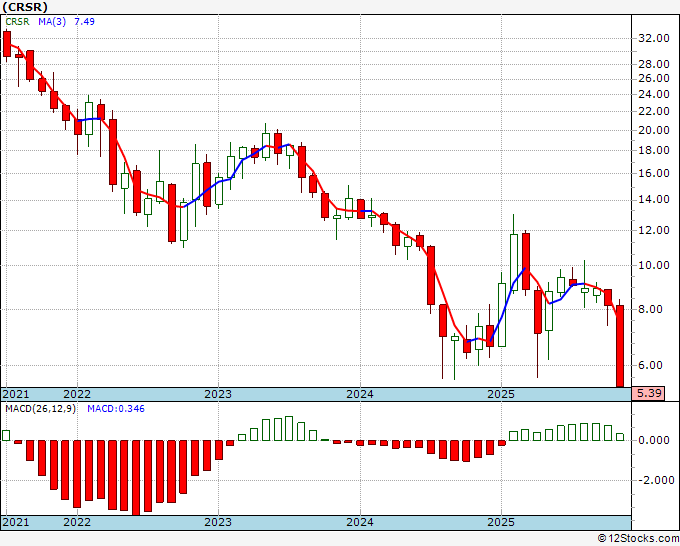Select the MA(3) indicator label
Image resolution: width=680 pixels, height=546 pixels.
pos(52,21)
